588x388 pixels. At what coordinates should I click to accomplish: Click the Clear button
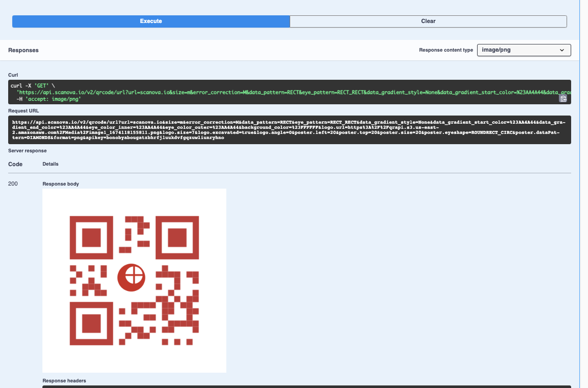pyautogui.click(x=428, y=21)
